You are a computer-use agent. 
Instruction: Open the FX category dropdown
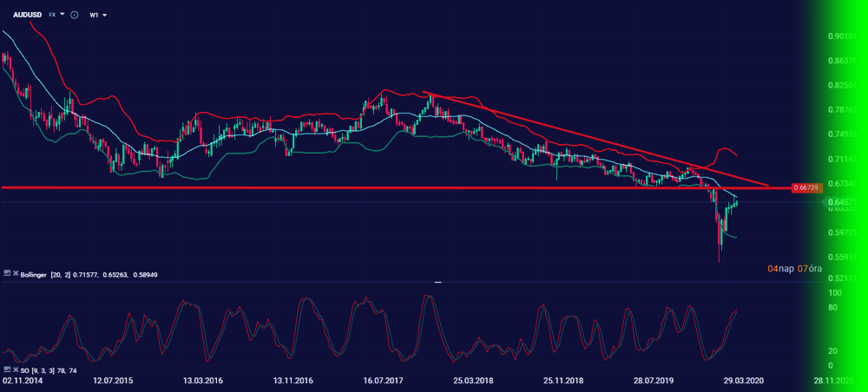point(56,15)
